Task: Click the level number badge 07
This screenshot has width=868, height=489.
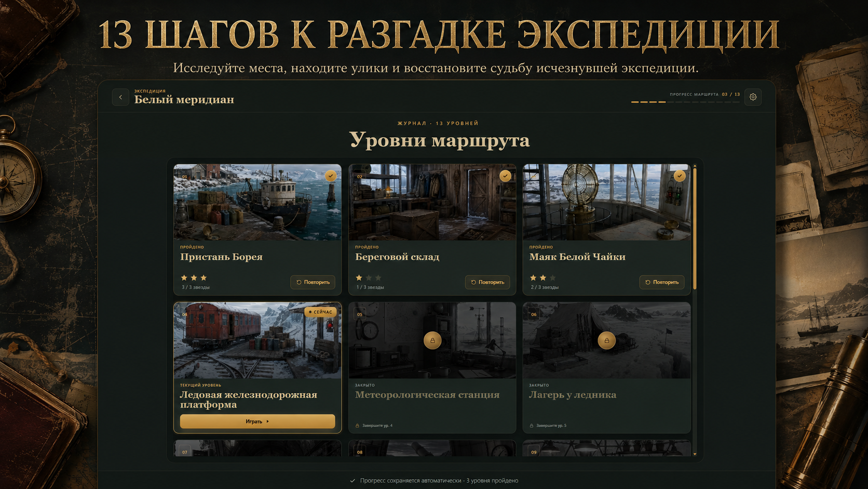Action: [x=185, y=452]
